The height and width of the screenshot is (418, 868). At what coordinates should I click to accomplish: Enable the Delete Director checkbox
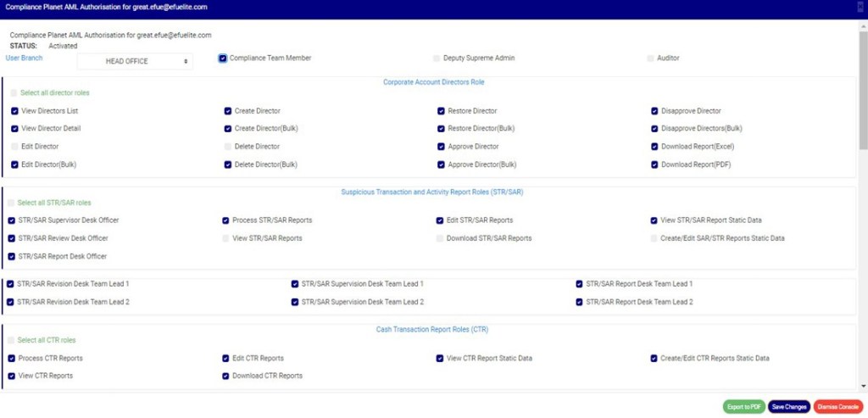tap(228, 147)
